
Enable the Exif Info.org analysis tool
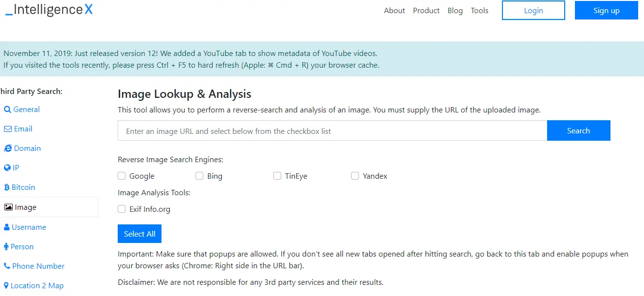click(122, 209)
